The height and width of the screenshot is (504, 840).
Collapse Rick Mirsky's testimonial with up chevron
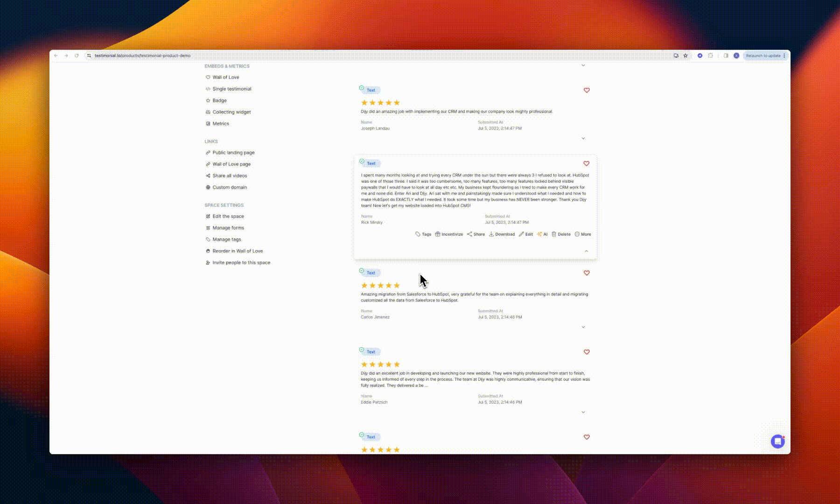tap(587, 251)
